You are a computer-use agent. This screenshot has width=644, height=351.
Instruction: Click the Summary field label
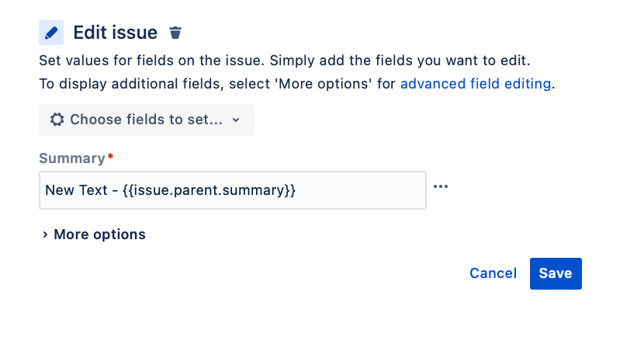[x=72, y=158]
